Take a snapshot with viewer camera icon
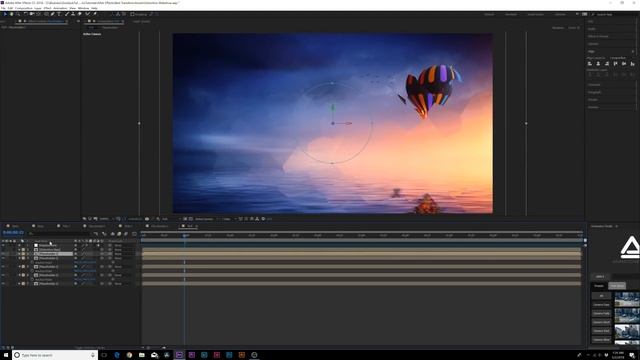The image size is (640, 360). (147, 219)
